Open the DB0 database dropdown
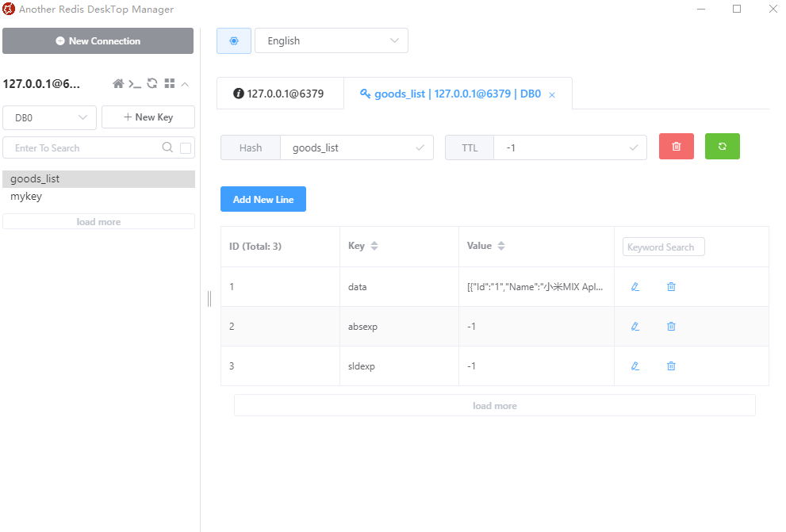 click(x=49, y=117)
